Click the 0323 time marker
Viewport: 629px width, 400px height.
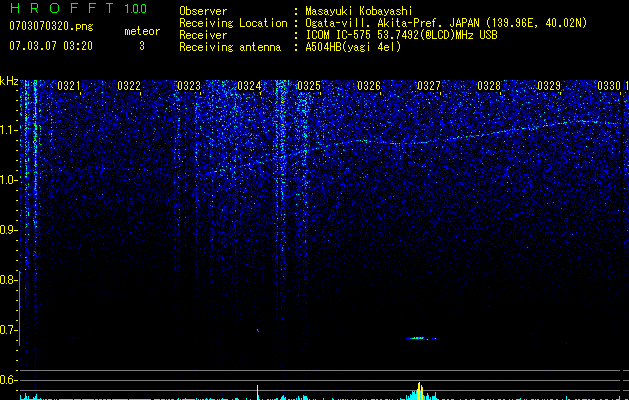pos(189,86)
